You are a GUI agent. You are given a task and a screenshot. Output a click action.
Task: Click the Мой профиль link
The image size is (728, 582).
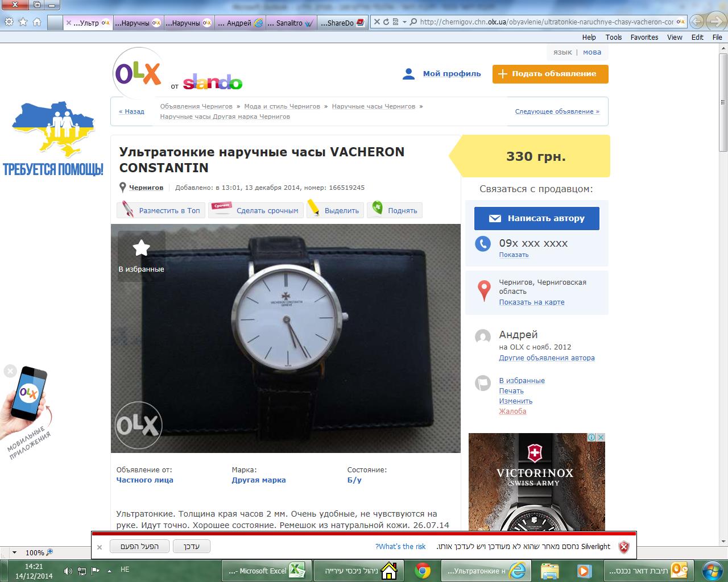452,74
